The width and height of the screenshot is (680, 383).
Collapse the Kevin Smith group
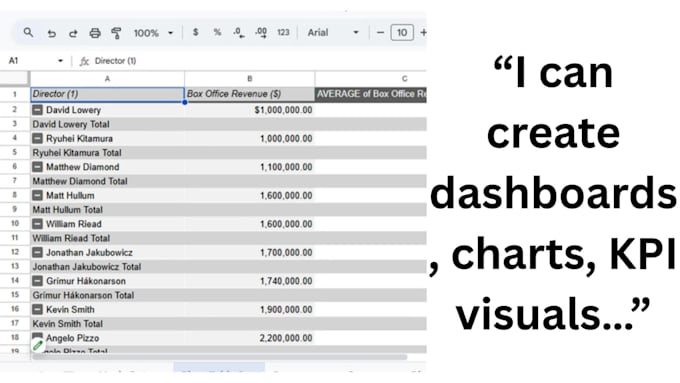[x=37, y=310]
